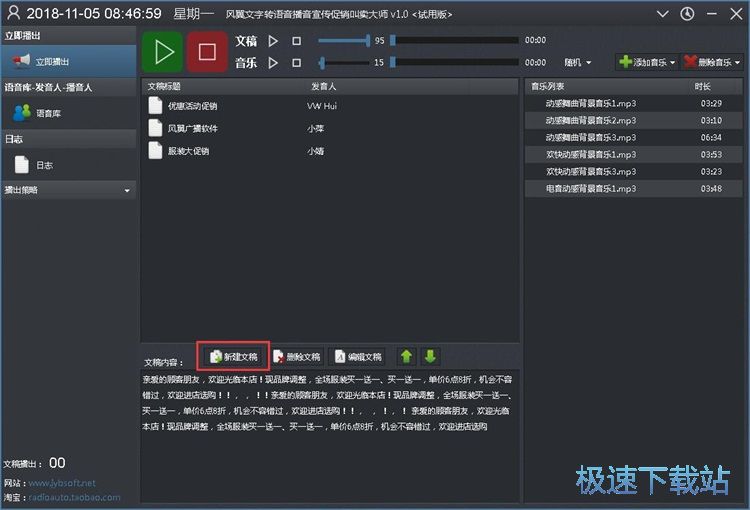750x510 pixels.
Task: Click inside the script content text area
Action: [x=330, y=435]
